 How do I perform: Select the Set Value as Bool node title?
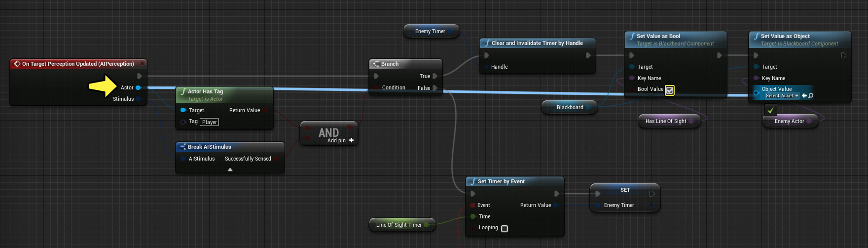pos(658,36)
